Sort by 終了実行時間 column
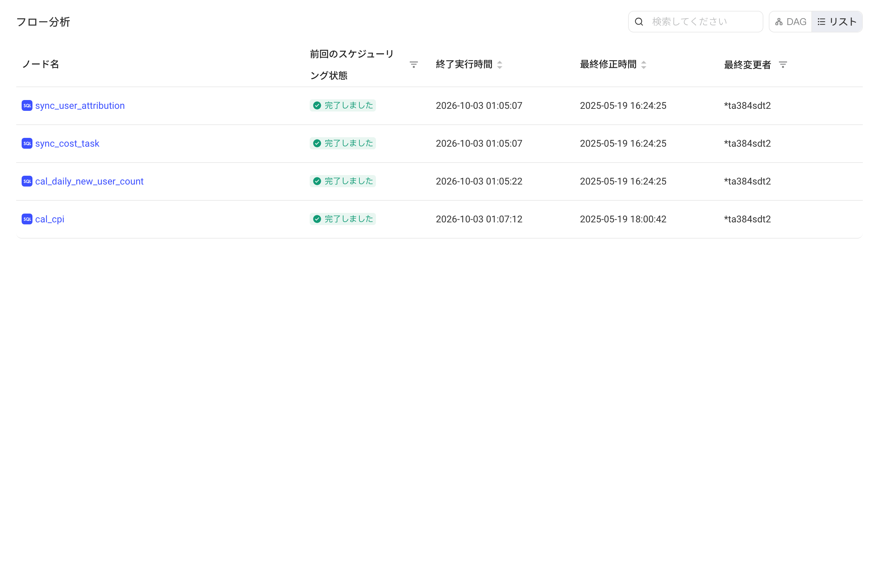 (x=499, y=65)
